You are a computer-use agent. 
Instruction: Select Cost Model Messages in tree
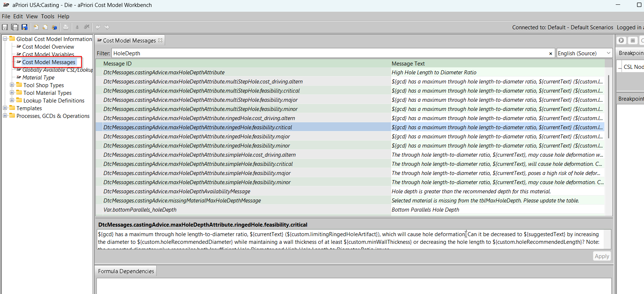[x=49, y=62]
